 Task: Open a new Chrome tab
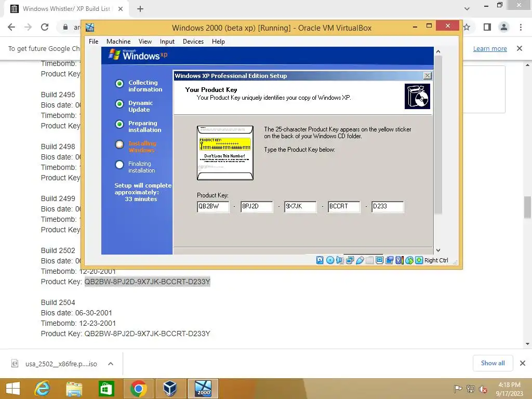tap(140, 9)
